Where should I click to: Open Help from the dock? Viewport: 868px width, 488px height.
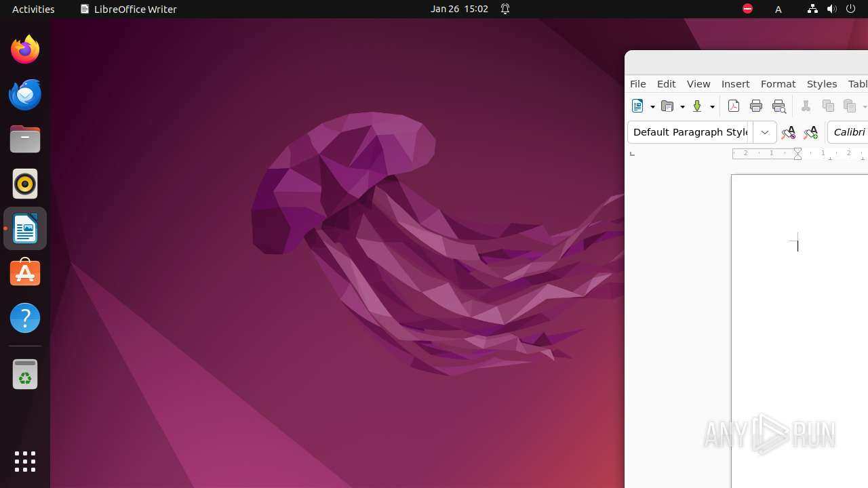[25, 318]
